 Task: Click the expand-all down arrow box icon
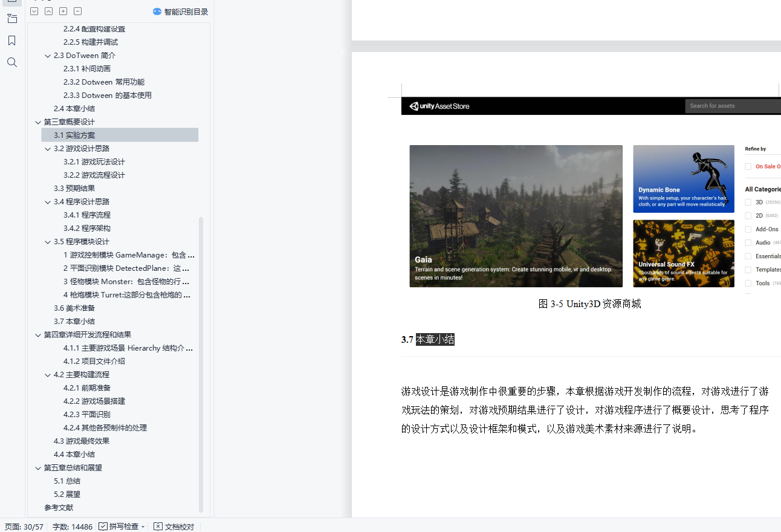(34, 11)
